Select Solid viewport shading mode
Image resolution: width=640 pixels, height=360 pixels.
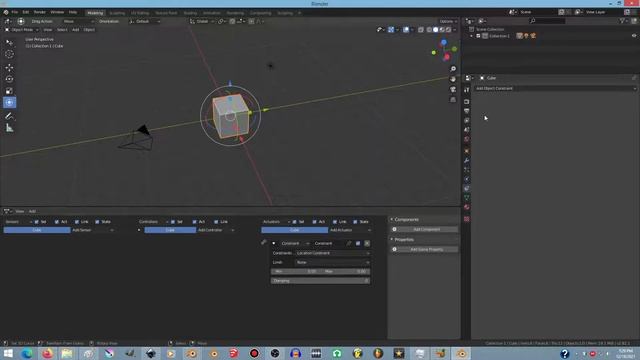click(436, 30)
